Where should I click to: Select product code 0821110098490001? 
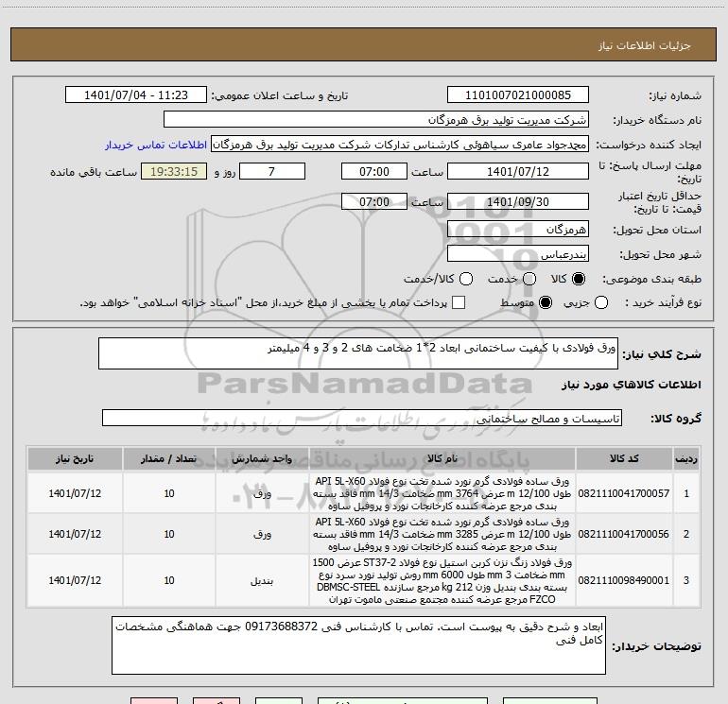[x=624, y=580]
